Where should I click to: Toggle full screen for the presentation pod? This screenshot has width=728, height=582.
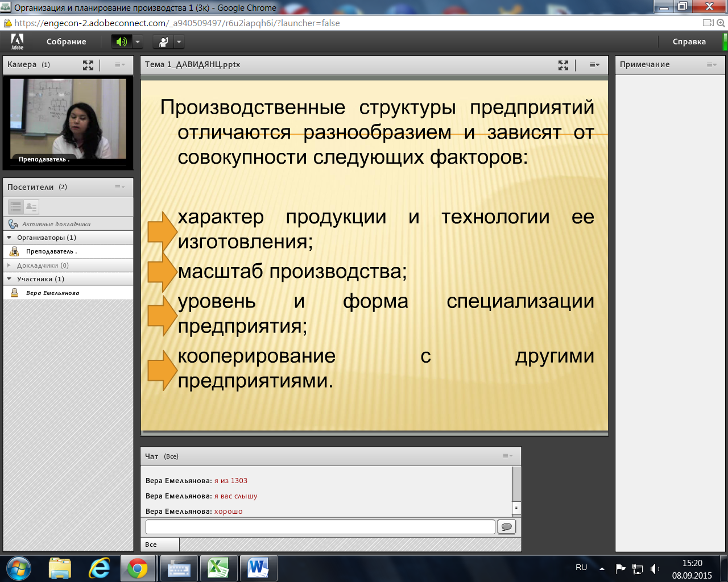tap(563, 65)
